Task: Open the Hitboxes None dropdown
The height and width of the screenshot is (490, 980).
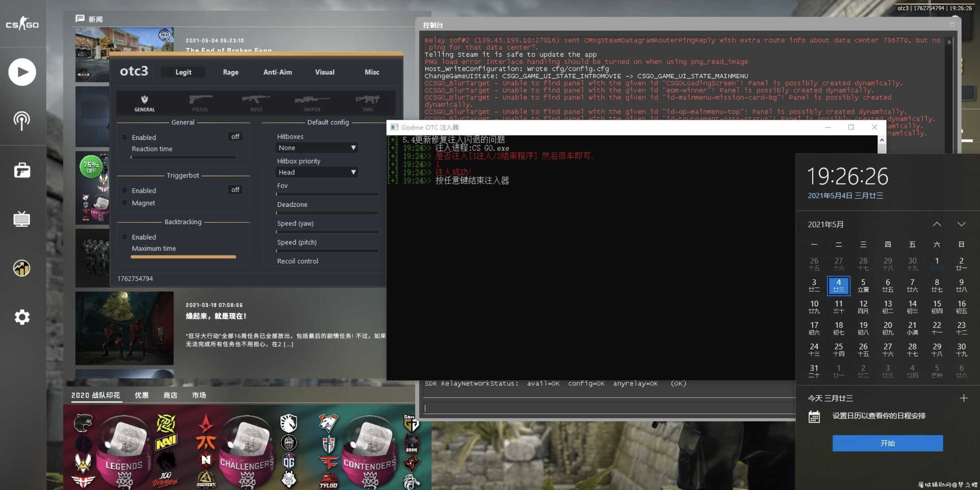Action: [317, 148]
